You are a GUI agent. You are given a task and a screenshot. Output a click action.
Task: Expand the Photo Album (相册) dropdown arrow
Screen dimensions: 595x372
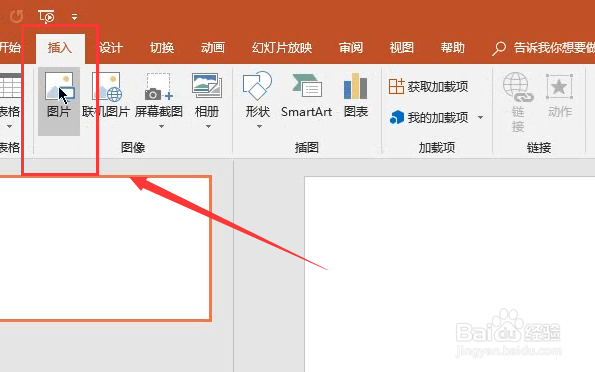pyautogui.click(x=208, y=126)
